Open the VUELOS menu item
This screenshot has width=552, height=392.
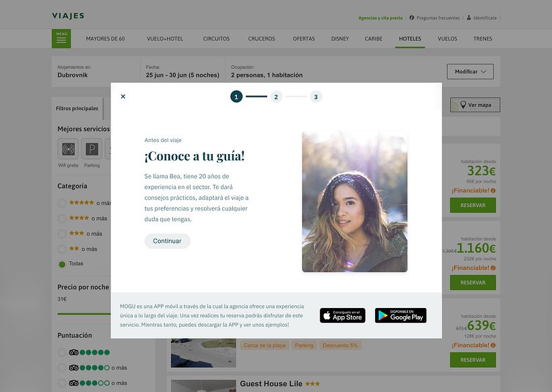click(x=447, y=39)
